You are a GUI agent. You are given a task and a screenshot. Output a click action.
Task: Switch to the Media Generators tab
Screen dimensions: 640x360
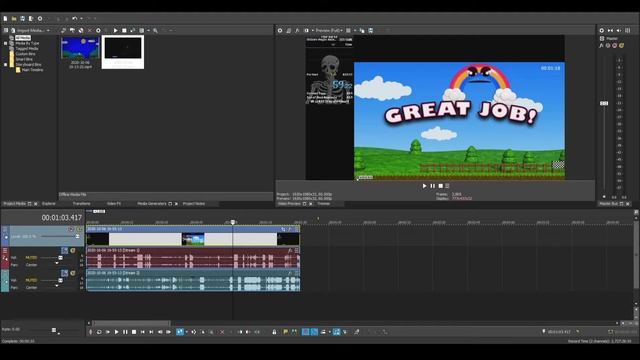152,203
